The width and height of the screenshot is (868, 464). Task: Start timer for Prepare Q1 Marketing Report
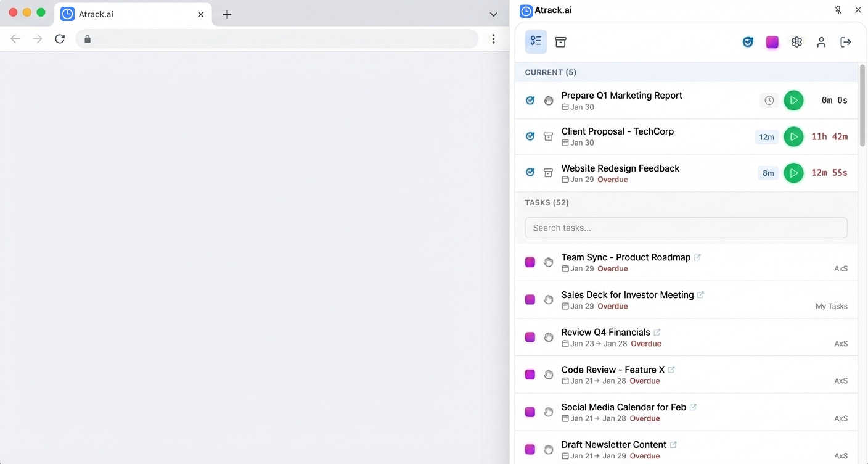pos(793,101)
